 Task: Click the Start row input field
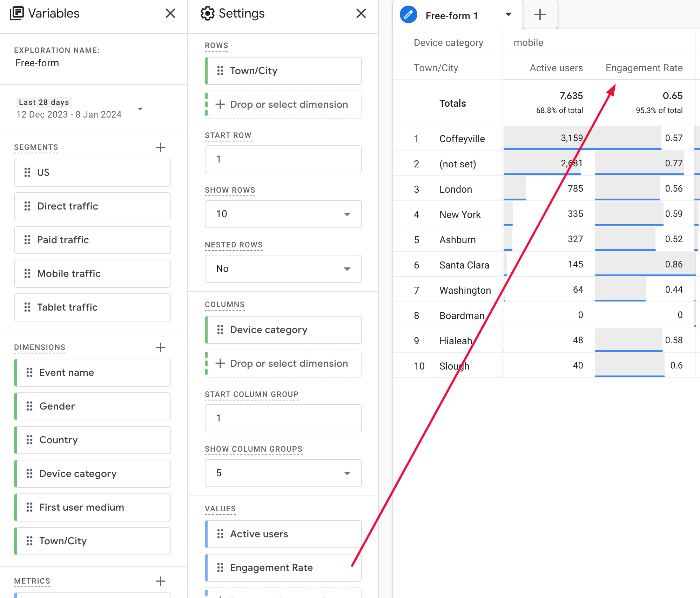click(283, 159)
